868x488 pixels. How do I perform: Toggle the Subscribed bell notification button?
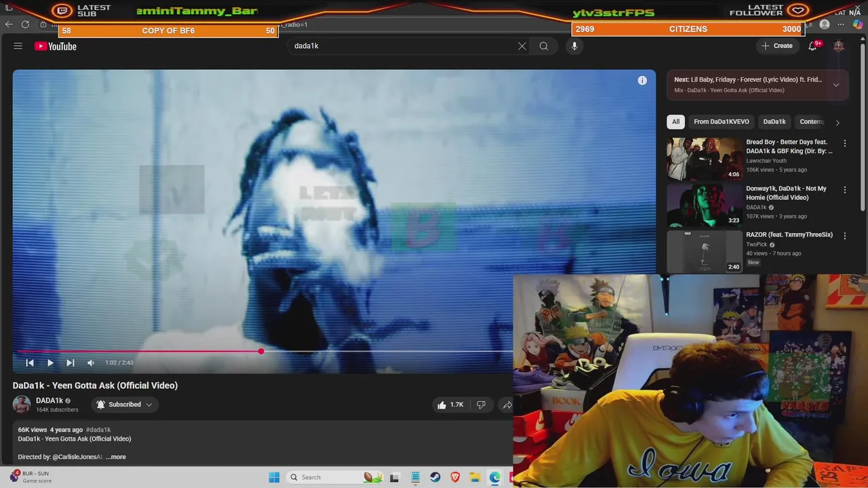125,405
